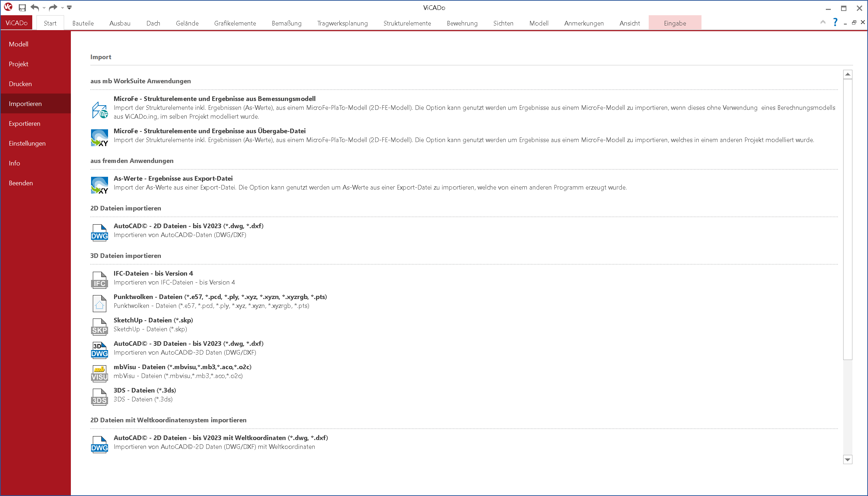The height and width of the screenshot is (496, 868).
Task: Click the As-Werte Export-Datei XY icon
Action: point(100,185)
